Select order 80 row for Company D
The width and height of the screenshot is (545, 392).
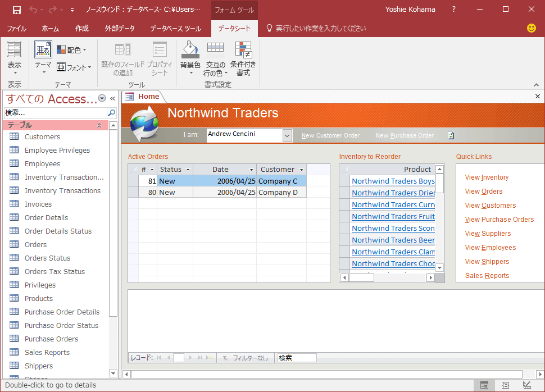point(217,192)
